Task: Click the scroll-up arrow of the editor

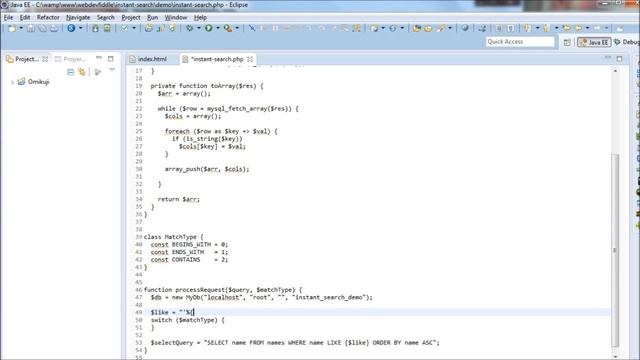Action: click(615, 71)
